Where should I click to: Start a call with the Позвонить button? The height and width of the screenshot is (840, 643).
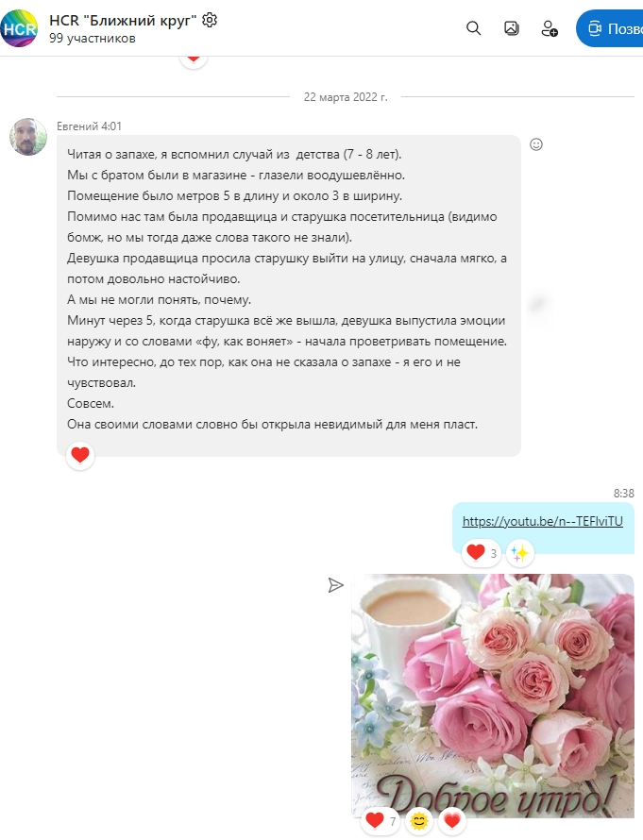610,28
